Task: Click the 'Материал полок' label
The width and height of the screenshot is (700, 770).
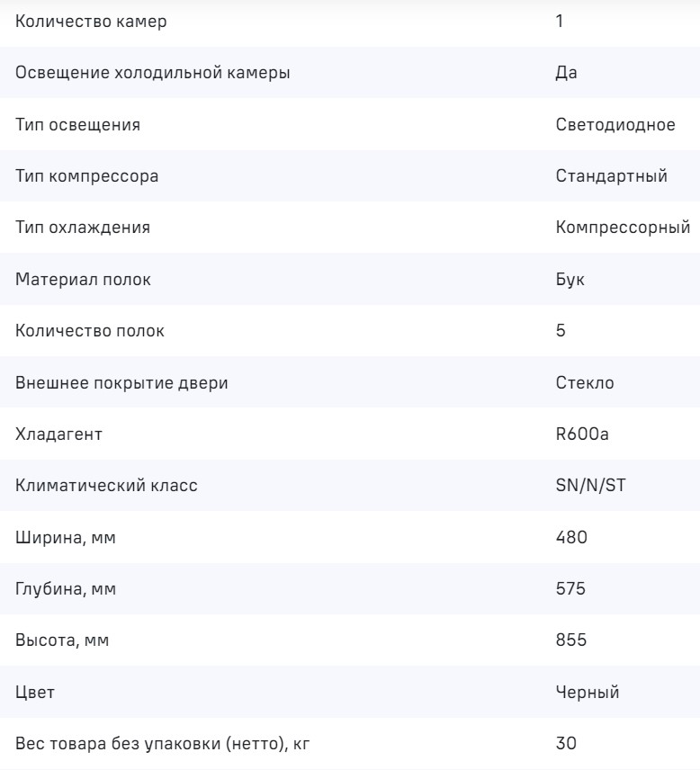Action: pyautogui.click(x=84, y=280)
